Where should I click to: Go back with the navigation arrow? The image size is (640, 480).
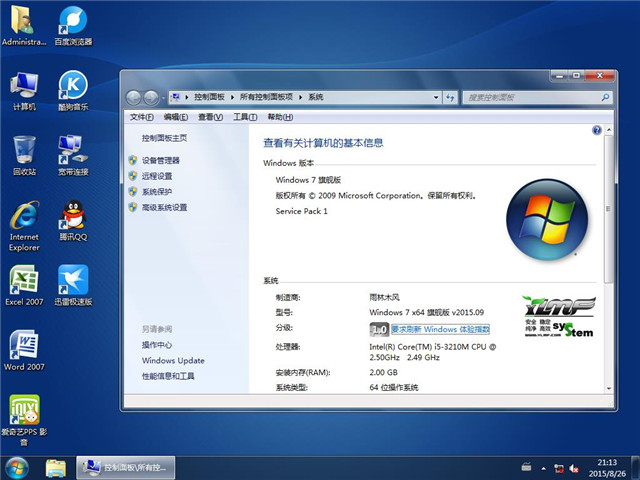(x=133, y=97)
